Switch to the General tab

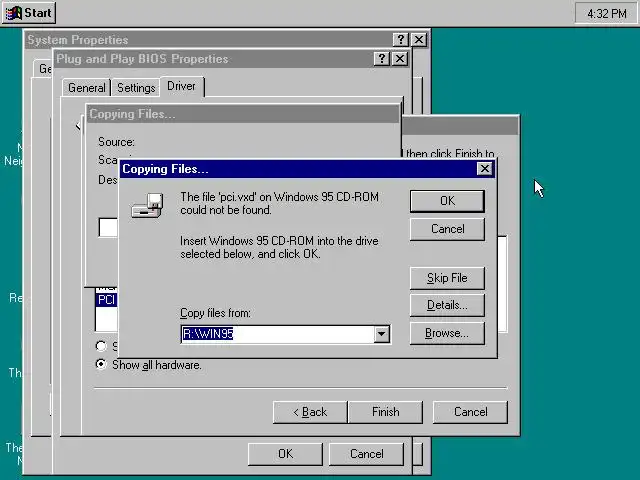87,88
